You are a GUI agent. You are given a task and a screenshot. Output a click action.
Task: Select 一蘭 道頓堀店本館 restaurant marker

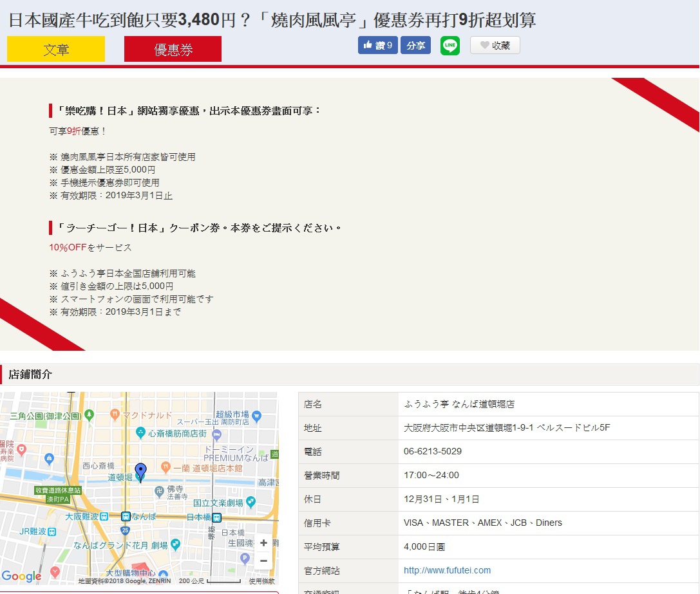pos(166,467)
